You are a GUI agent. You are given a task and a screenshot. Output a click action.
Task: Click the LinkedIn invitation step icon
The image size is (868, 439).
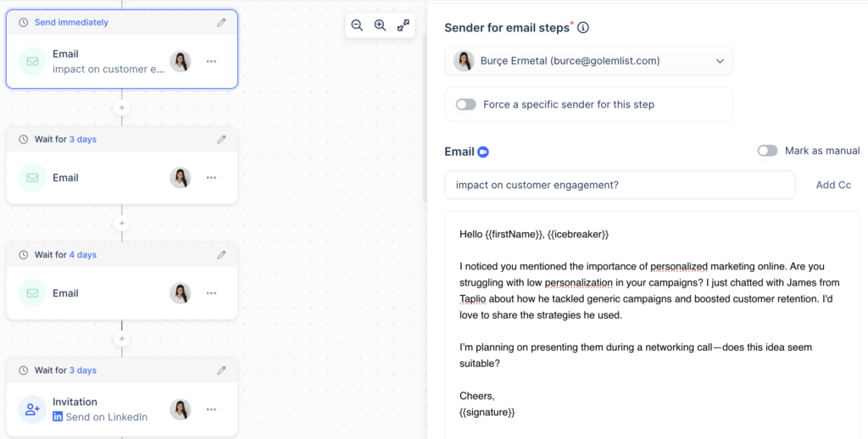point(32,409)
